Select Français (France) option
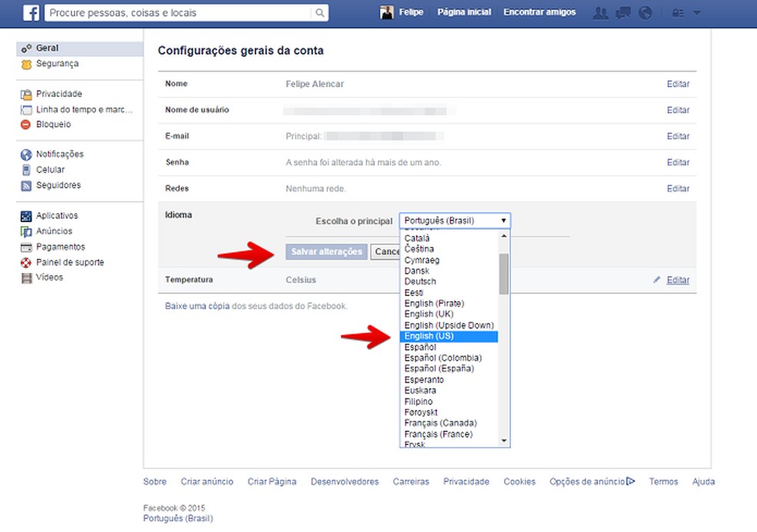Screen dimensions: 757x532 (x=439, y=434)
